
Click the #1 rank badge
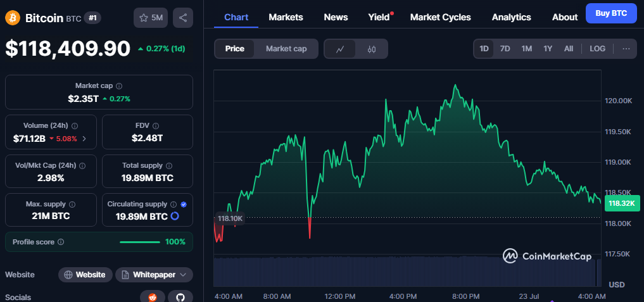[92, 18]
